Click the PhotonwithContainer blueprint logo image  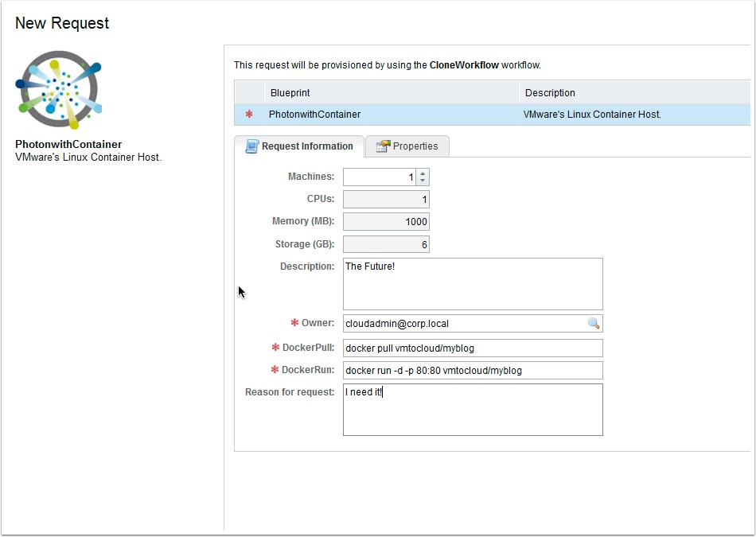(x=58, y=89)
